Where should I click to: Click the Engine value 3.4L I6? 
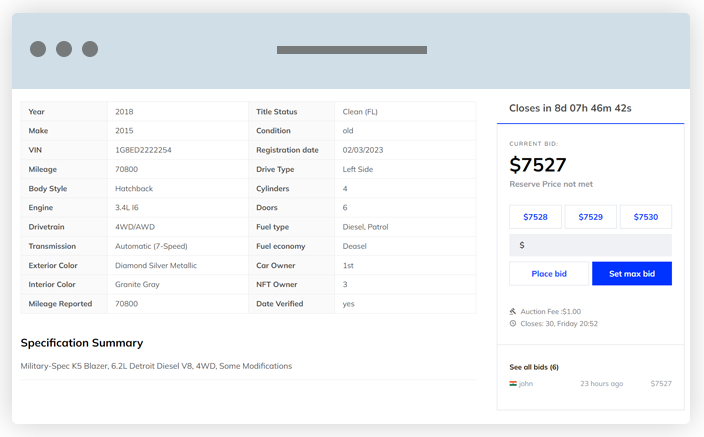(127, 207)
